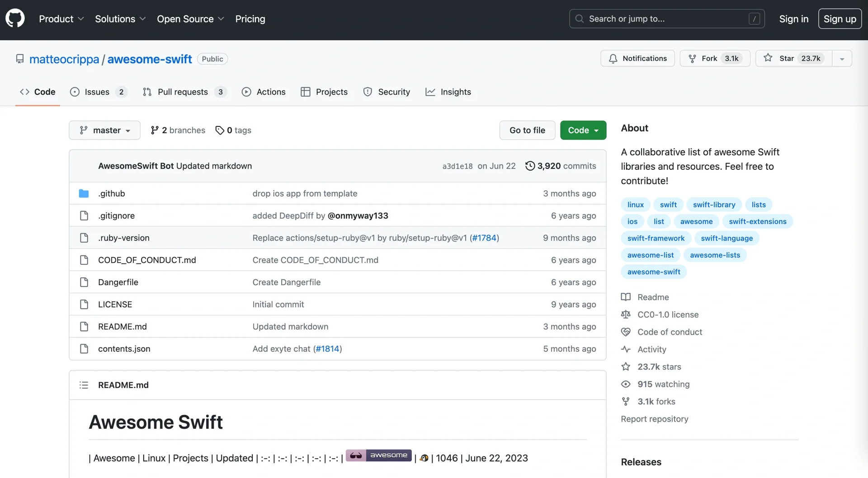Click the Notifications button
The height and width of the screenshot is (478, 868).
click(x=637, y=58)
